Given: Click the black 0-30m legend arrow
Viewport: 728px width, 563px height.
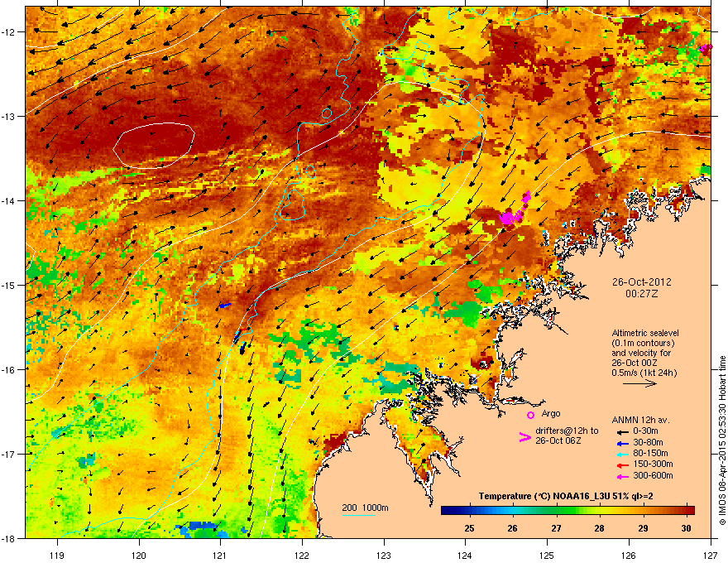Looking at the screenshot, I should pyautogui.click(x=622, y=431).
